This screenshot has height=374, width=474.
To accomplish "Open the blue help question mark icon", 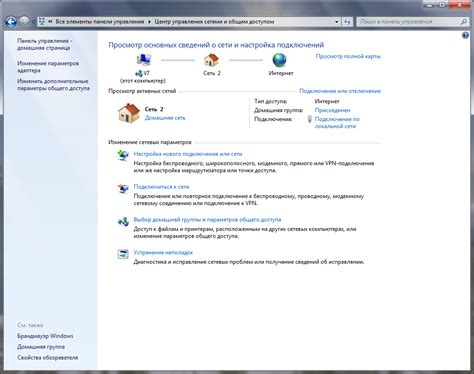I will tap(465, 35).
